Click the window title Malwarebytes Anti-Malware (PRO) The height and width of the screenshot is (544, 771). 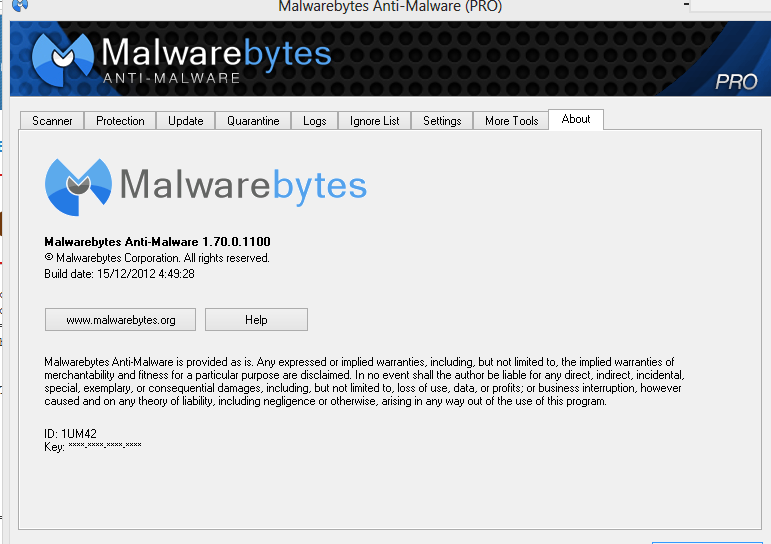tap(390, 6)
